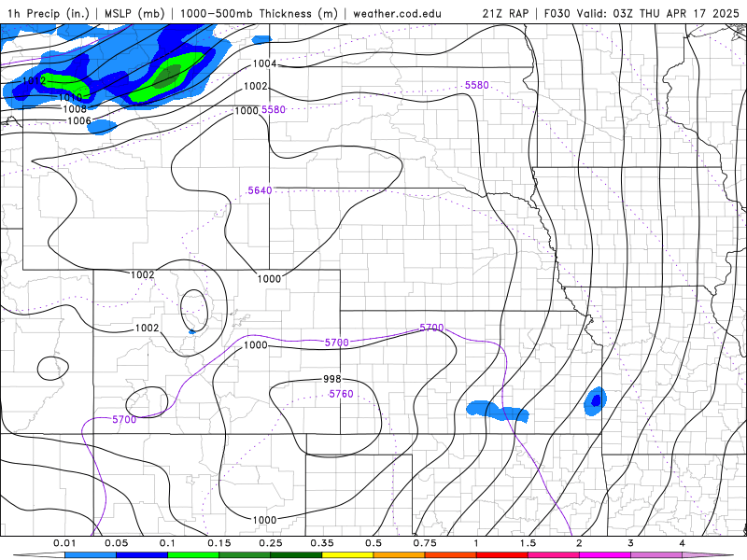The width and height of the screenshot is (747, 560).
Task: Click the magenta 2 inch legend swatch
Action: (x=605, y=555)
